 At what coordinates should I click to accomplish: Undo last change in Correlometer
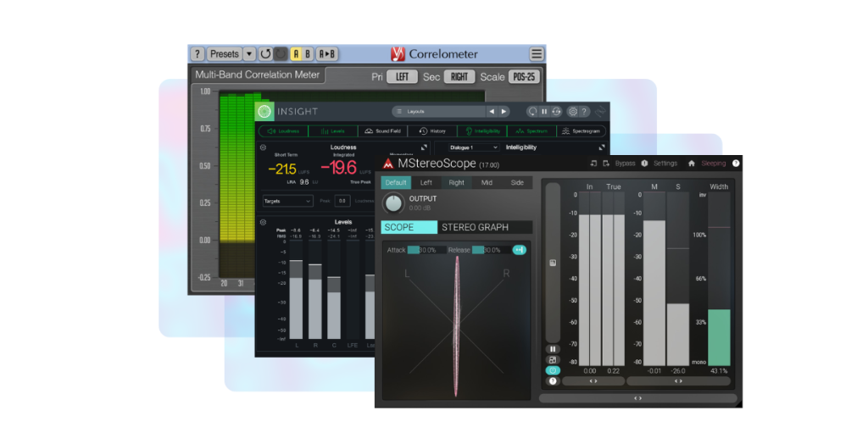pyautogui.click(x=265, y=53)
